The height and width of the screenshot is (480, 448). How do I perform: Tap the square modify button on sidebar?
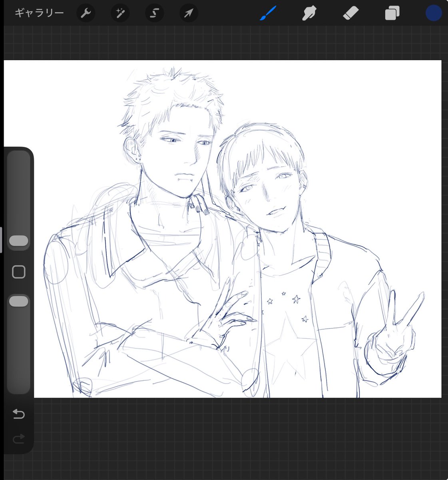tap(19, 272)
